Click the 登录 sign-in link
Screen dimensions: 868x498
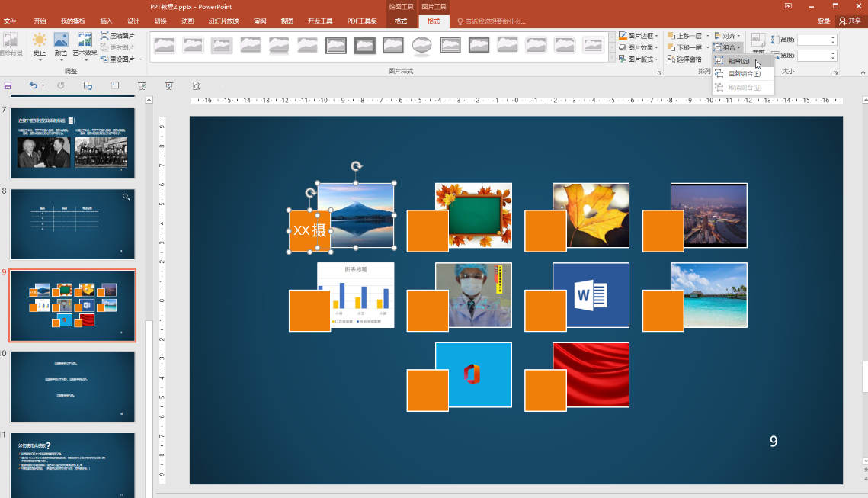point(824,21)
